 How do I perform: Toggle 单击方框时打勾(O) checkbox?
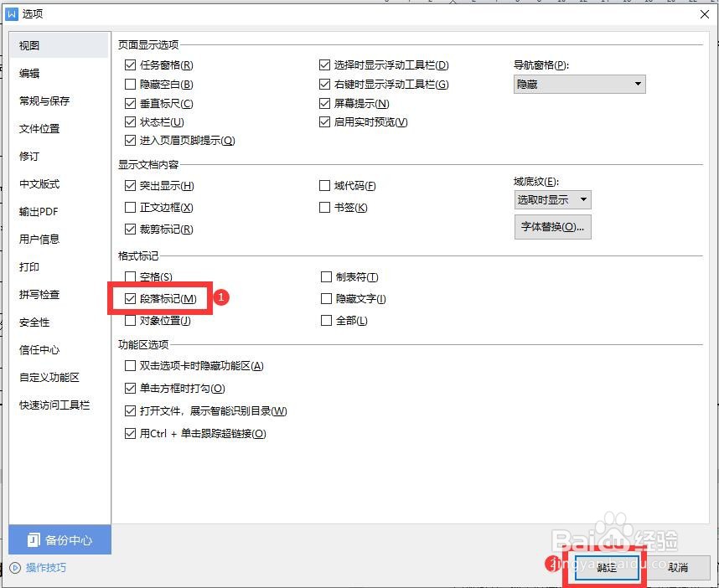130,389
